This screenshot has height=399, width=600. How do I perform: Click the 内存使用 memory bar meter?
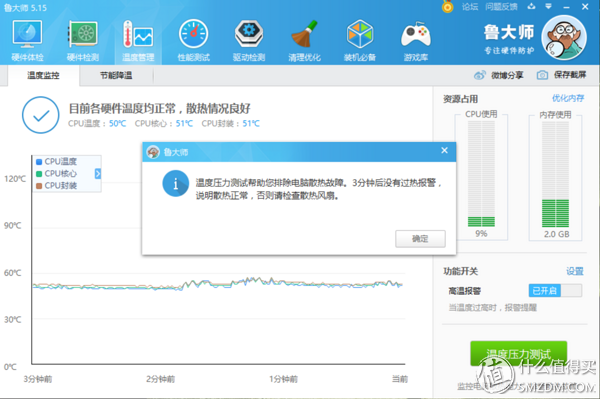click(555, 174)
